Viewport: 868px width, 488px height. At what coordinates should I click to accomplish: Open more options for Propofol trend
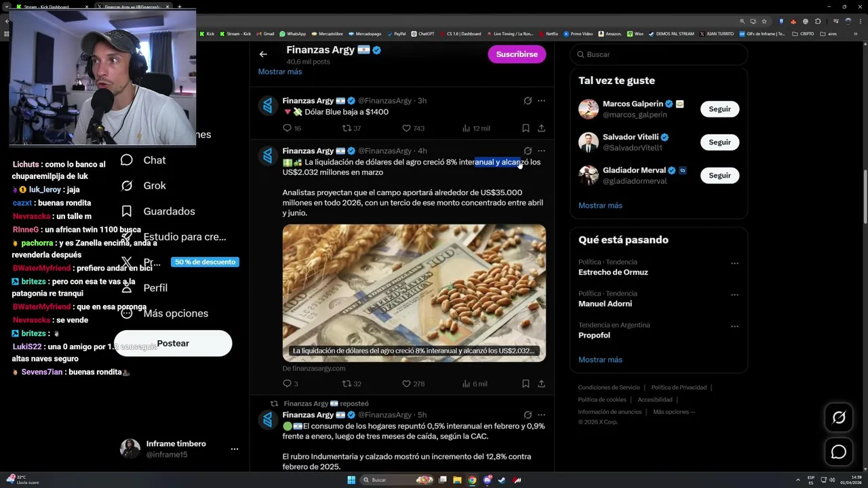pyautogui.click(x=734, y=326)
